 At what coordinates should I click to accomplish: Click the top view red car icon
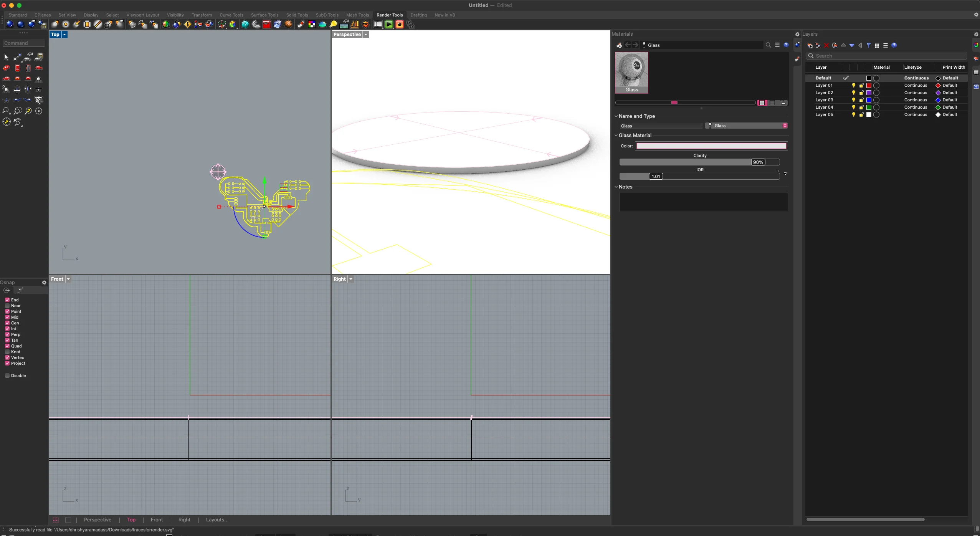17,68
